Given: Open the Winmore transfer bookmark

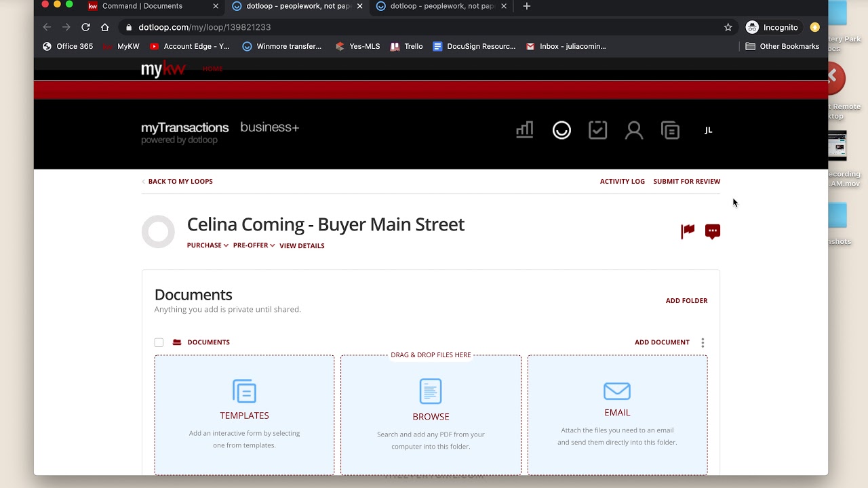Looking at the screenshot, I should (x=281, y=46).
